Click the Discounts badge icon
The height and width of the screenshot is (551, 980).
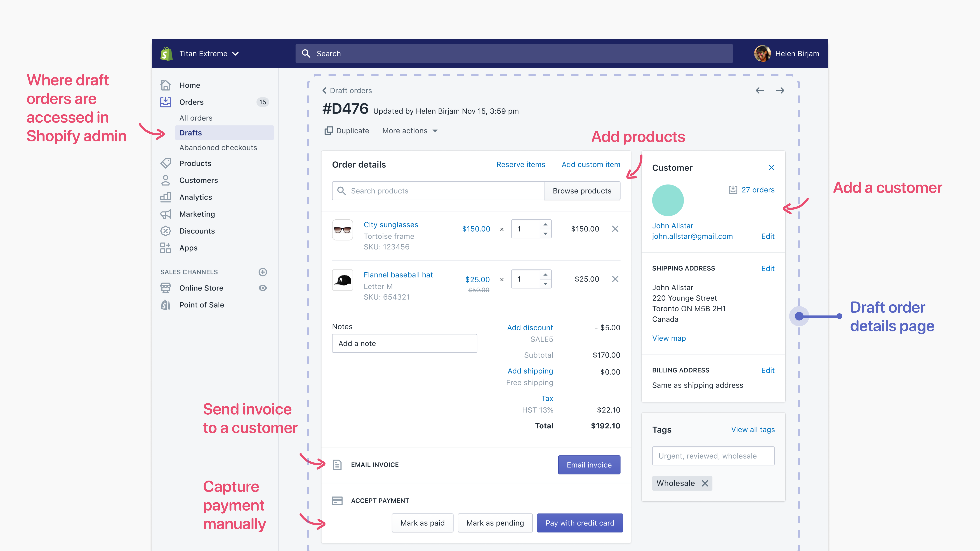(x=166, y=231)
